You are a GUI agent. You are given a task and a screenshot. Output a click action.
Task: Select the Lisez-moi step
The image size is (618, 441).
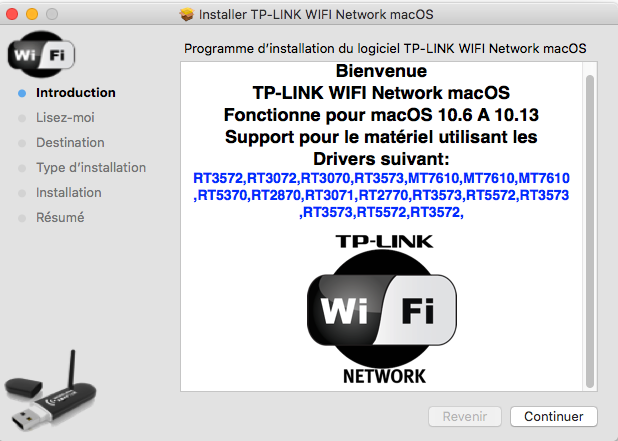point(65,117)
